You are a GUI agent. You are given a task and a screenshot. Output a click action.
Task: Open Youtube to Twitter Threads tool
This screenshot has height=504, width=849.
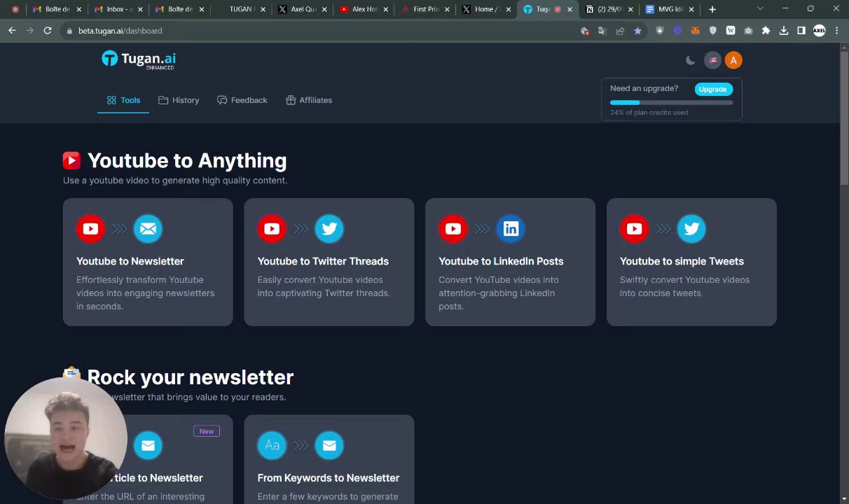pyautogui.click(x=329, y=262)
